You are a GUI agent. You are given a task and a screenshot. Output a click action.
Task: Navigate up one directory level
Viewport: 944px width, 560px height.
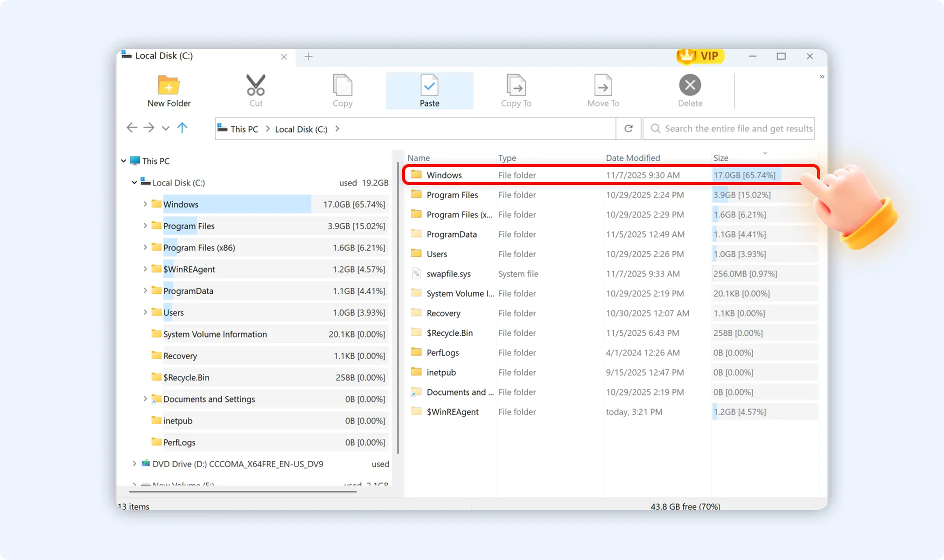[x=182, y=128]
